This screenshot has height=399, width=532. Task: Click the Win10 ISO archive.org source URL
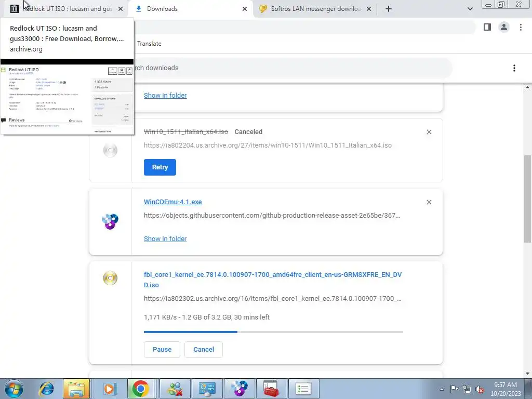click(268, 145)
